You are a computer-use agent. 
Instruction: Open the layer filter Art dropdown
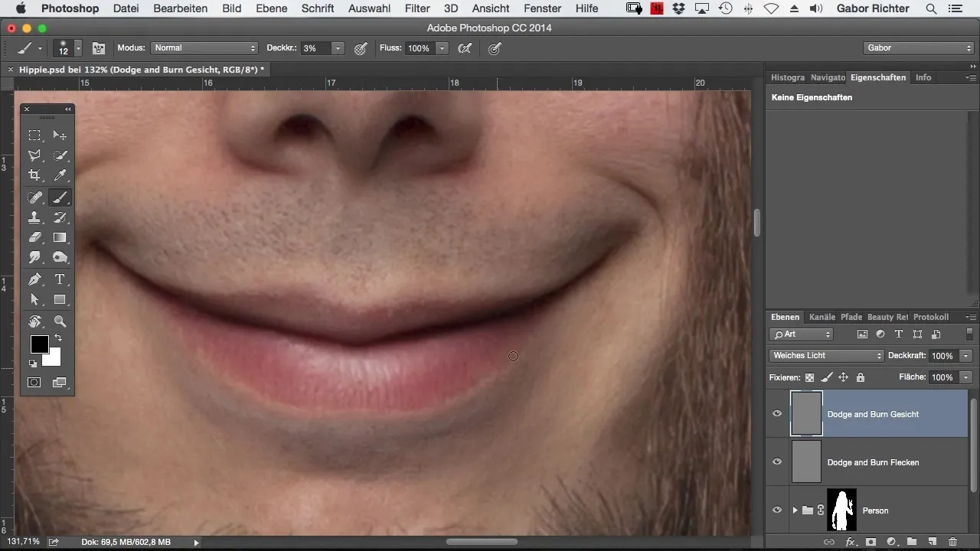(802, 334)
